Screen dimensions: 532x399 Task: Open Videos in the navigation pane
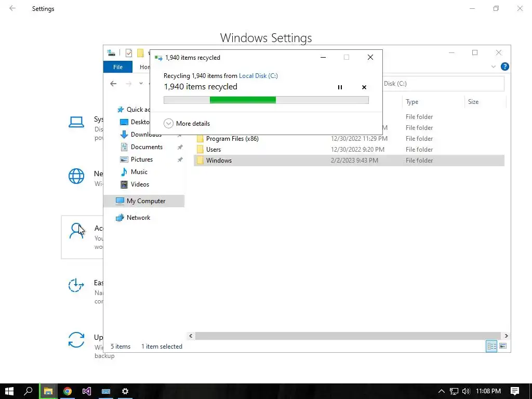pos(135,184)
